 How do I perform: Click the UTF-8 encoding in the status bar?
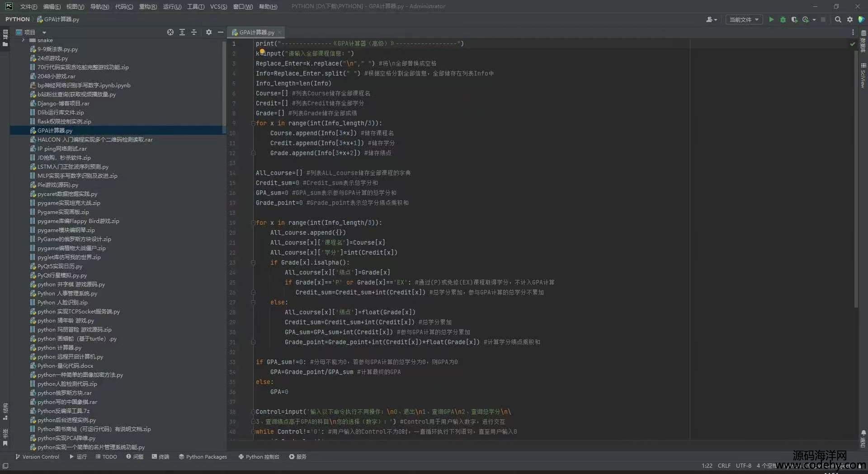(743, 465)
